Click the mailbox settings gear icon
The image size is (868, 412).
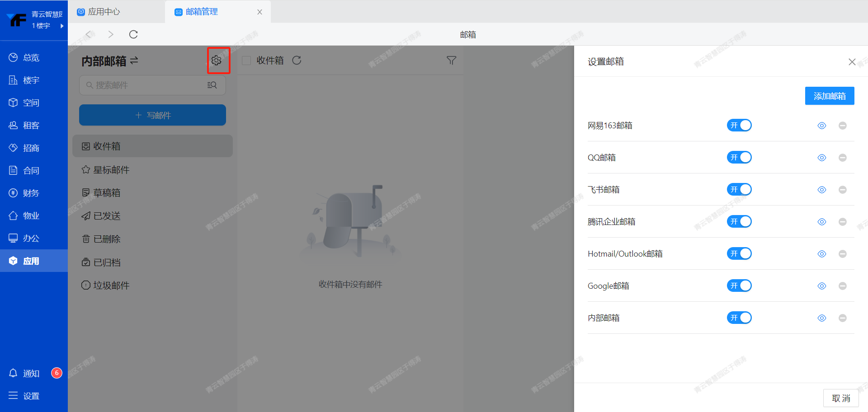(x=217, y=61)
